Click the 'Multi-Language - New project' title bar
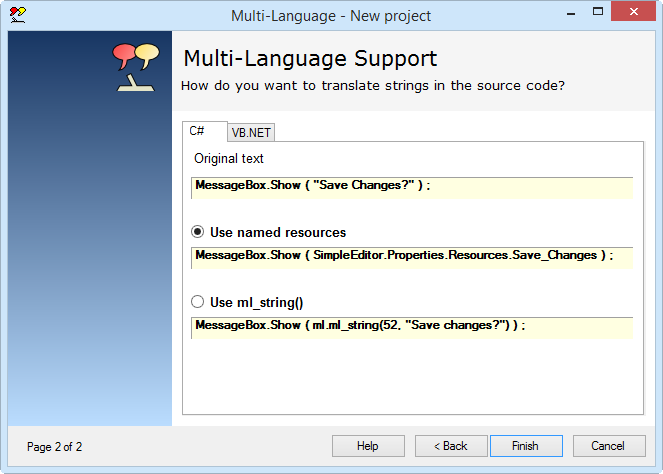This screenshot has width=663, height=474. (330, 15)
